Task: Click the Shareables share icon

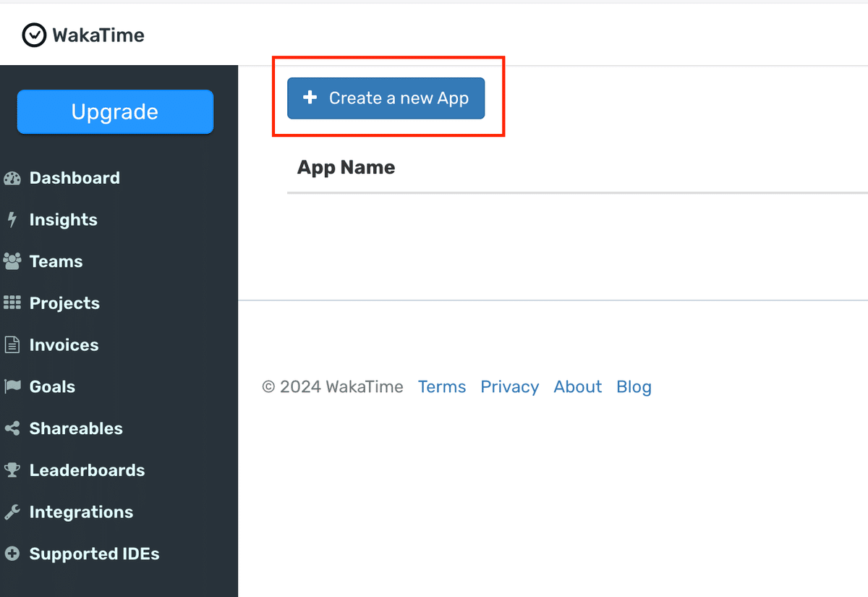Action: point(12,428)
